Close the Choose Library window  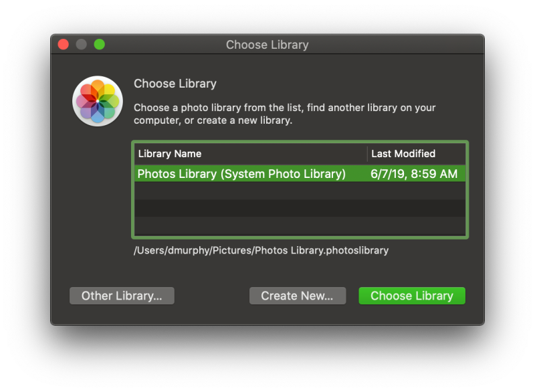click(x=64, y=45)
